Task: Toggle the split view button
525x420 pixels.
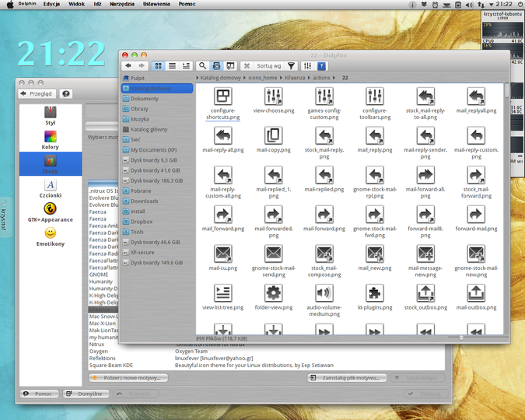Action: coord(230,66)
